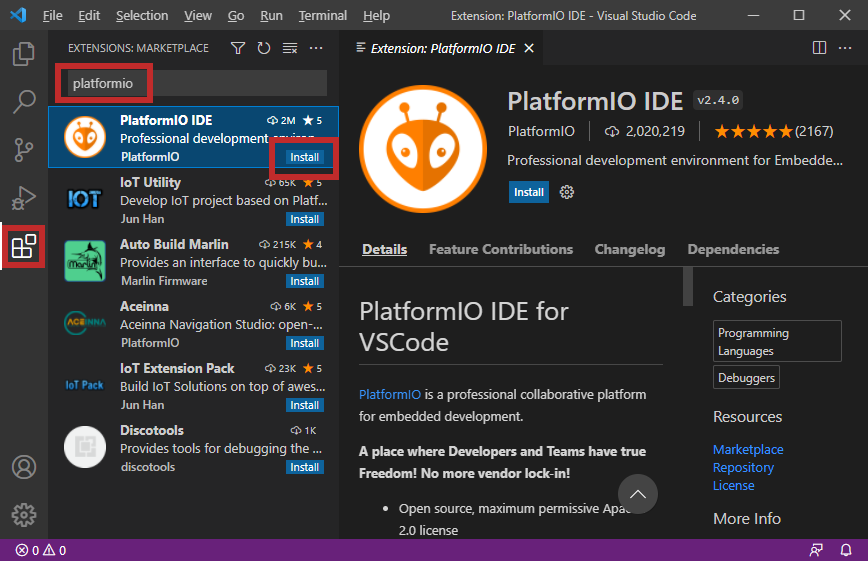The image size is (868, 561).
Task: Open the Run menu
Action: tap(271, 16)
